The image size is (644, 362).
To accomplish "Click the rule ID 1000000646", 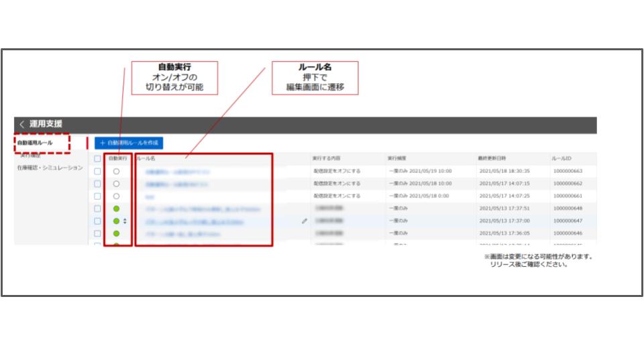I will click(x=568, y=233).
